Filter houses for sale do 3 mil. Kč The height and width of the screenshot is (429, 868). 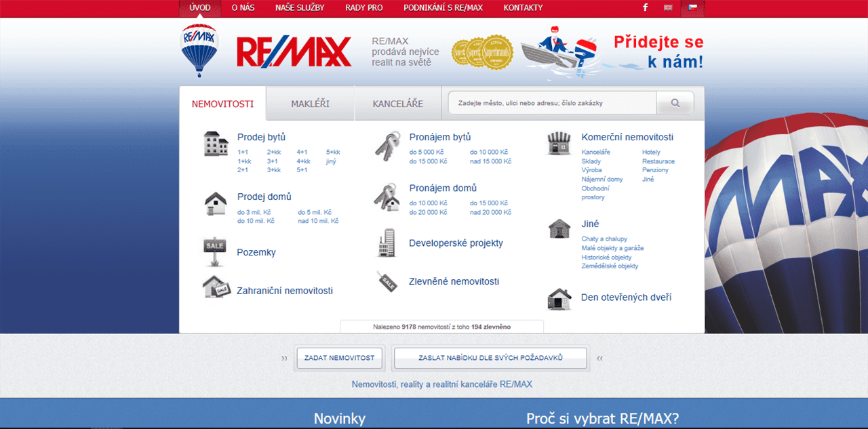coord(256,212)
